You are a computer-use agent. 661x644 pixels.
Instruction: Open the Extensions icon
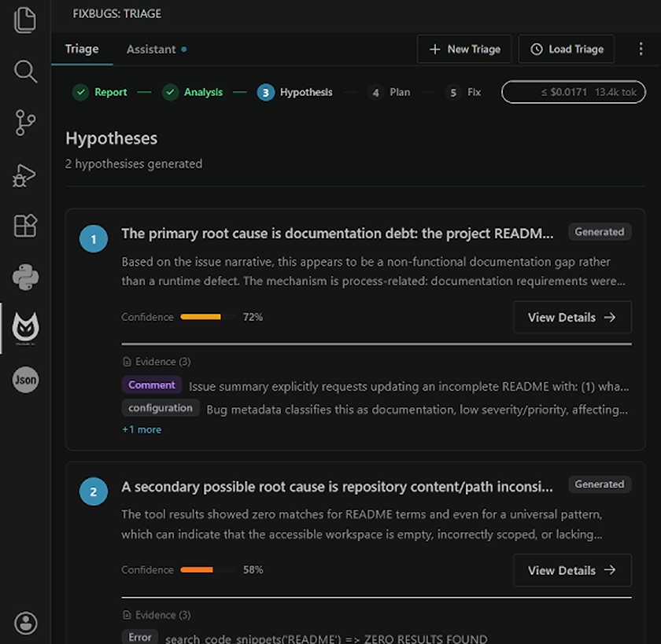click(25, 226)
